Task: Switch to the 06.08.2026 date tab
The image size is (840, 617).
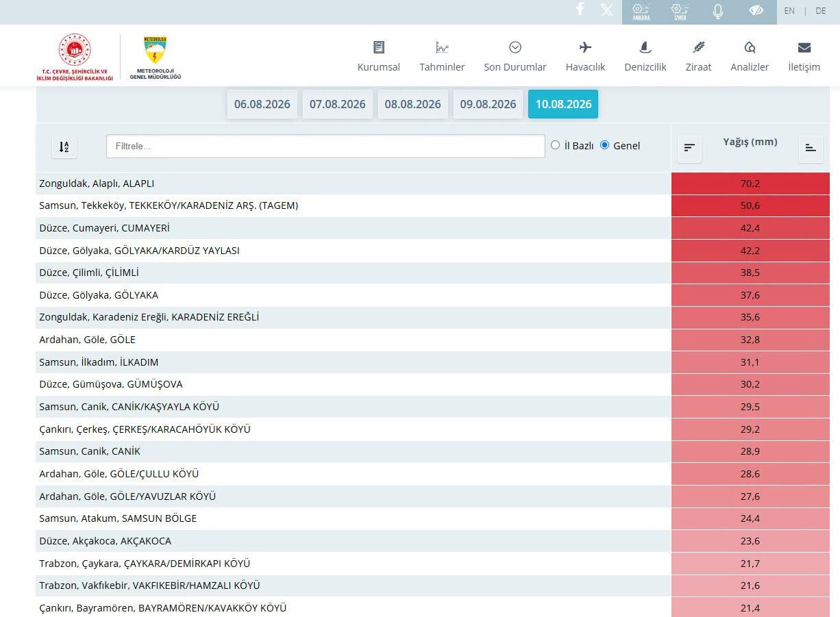Action: (x=262, y=104)
